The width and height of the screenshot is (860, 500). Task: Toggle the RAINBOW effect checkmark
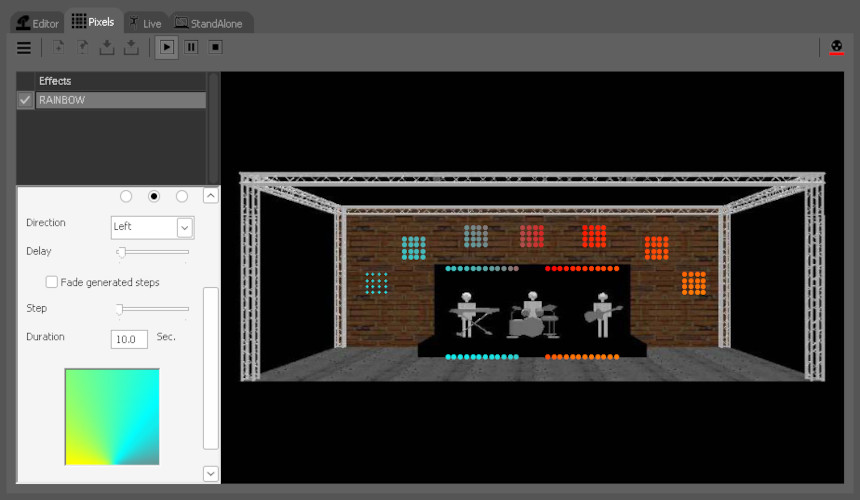coord(25,100)
